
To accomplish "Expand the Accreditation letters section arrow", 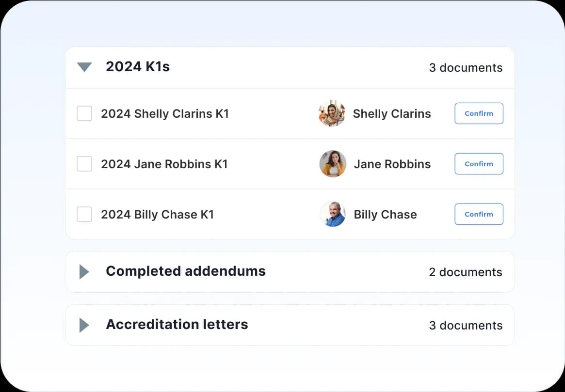I will (84, 325).
